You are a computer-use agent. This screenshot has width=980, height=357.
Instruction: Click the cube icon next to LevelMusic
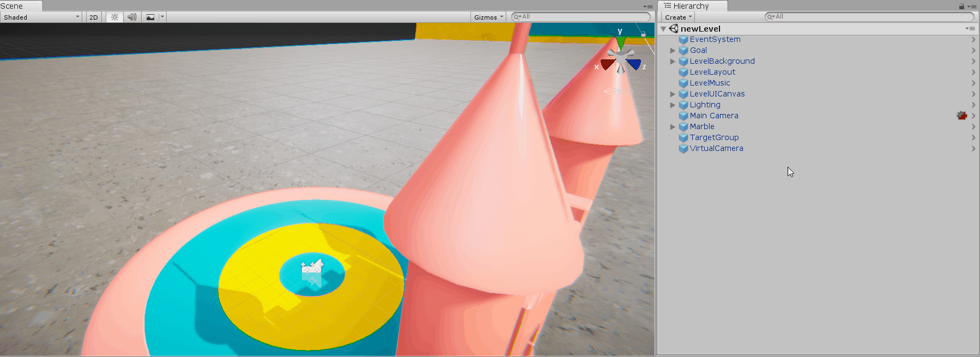pyautogui.click(x=683, y=83)
